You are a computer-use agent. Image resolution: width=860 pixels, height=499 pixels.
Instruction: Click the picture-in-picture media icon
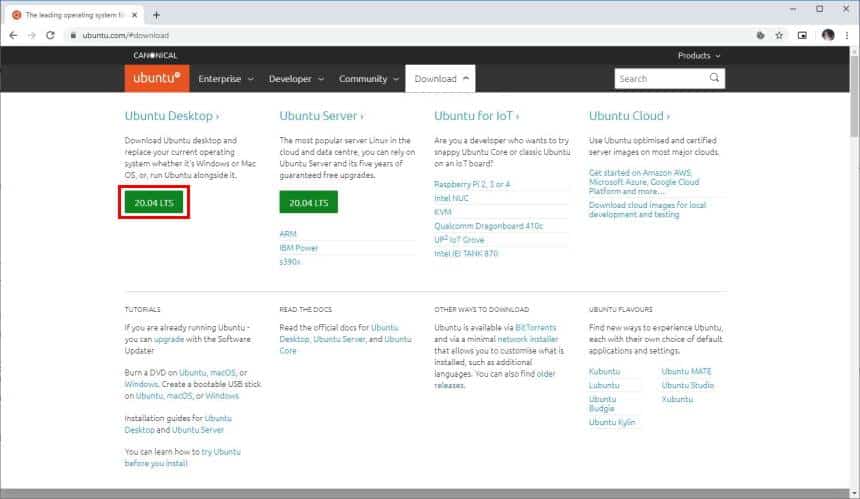point(802,35)
